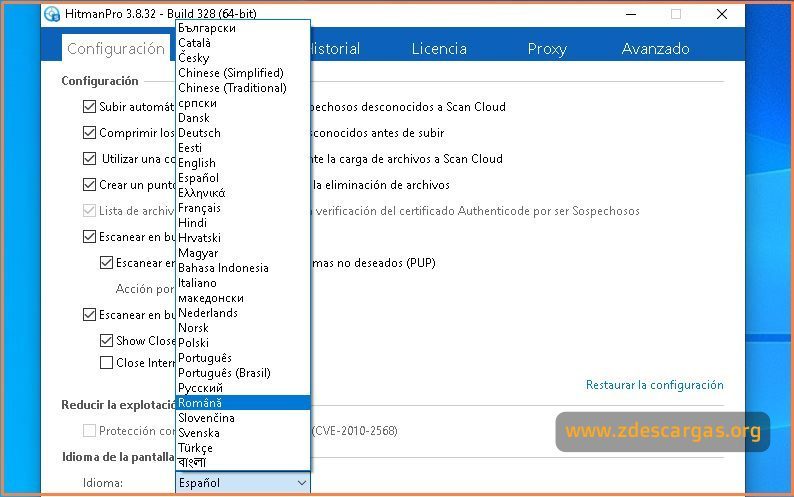794x497 pixels.
Task: Minimize the HitmanPro window
Action: click(631, 14)
